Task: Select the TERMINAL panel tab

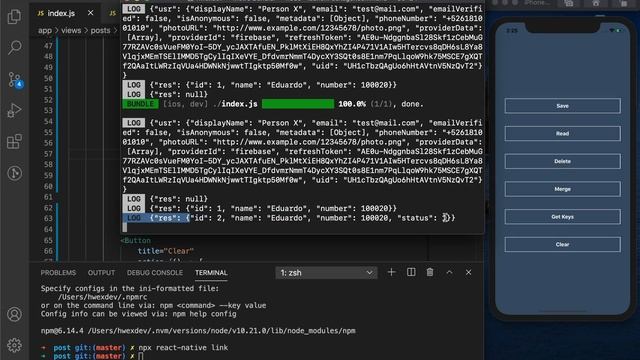Action: [211, 273]
